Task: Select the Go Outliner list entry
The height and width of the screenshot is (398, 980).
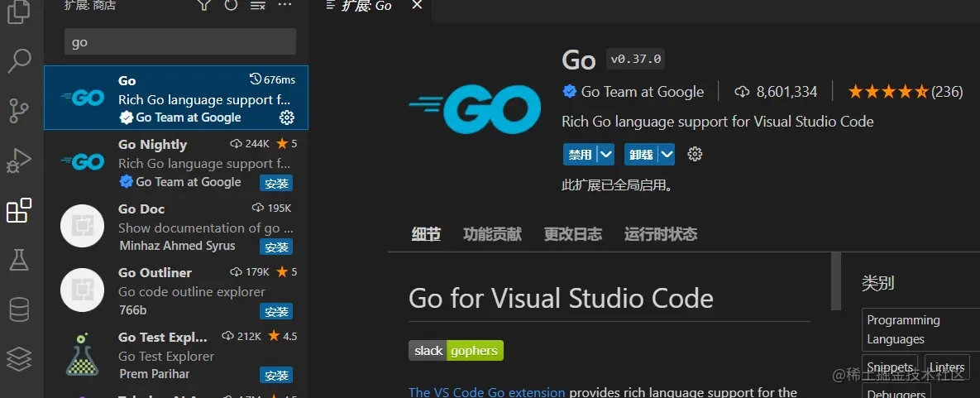Action: (x=176, y=290)
